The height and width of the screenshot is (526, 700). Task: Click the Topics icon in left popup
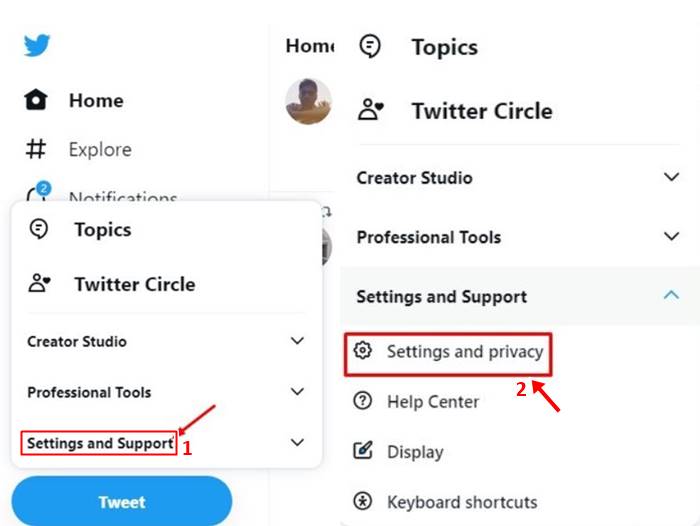click(39, 229)
